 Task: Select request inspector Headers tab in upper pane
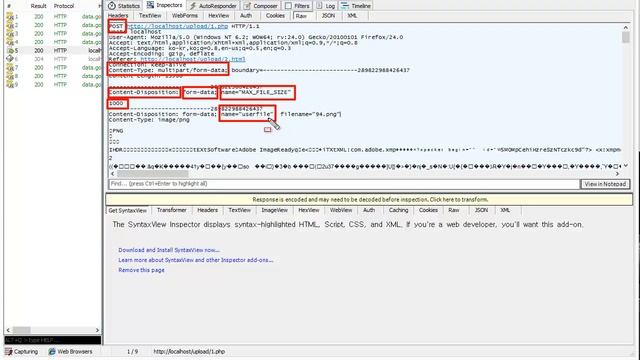click(118, 16)
